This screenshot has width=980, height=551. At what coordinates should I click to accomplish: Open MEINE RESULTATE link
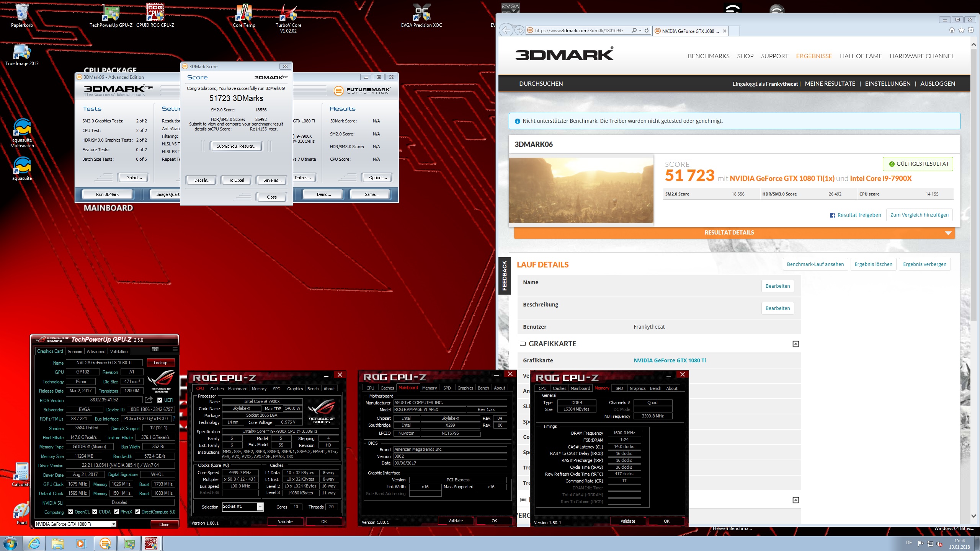click(x=830, y=83)
